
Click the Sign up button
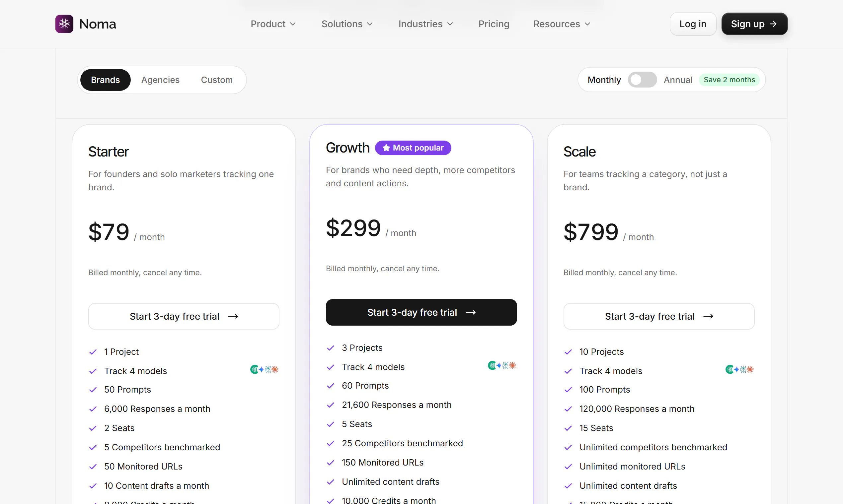point(754,24)
